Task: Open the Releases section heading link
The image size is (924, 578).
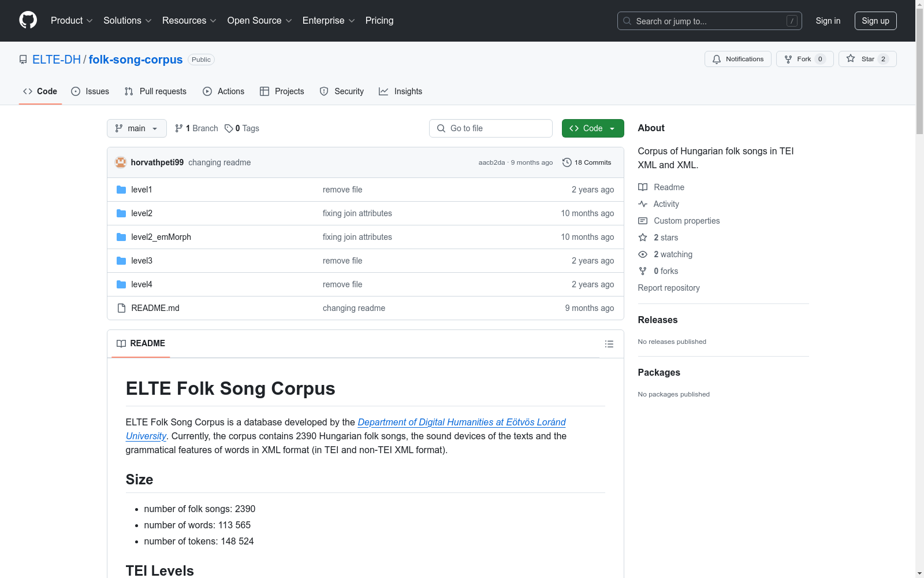Action: point(658,320)
